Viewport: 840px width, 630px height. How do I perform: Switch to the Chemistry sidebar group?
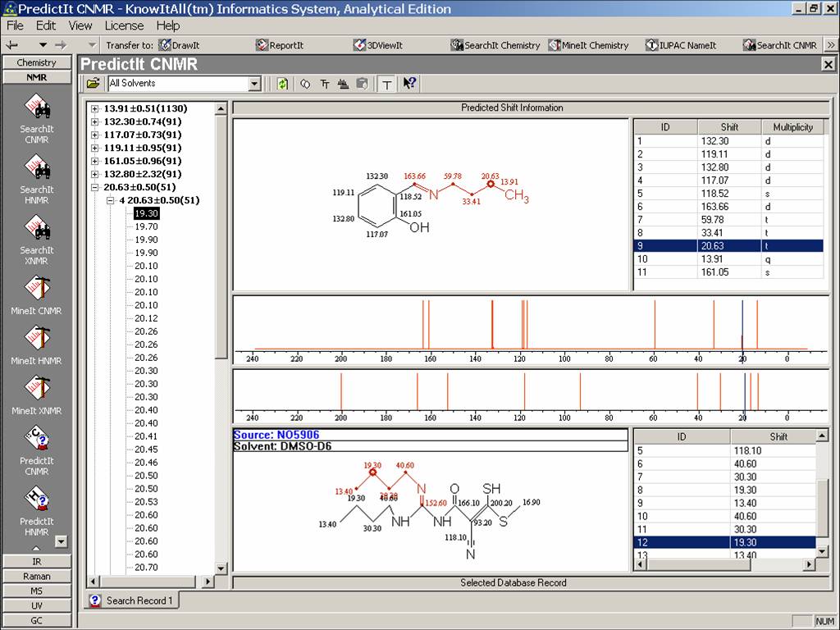tap(36, 62)
